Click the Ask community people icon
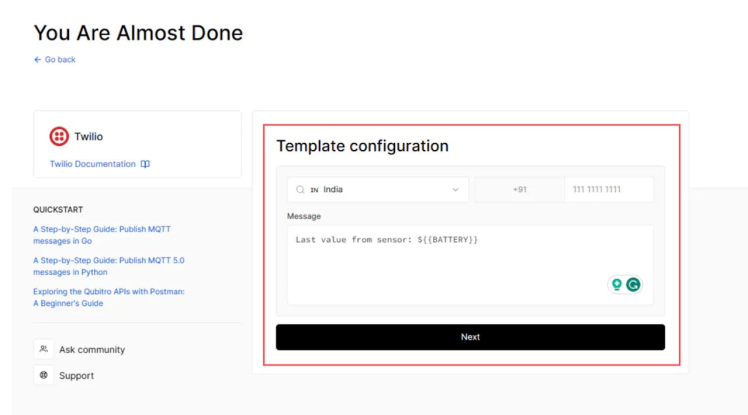 point(44,349)
